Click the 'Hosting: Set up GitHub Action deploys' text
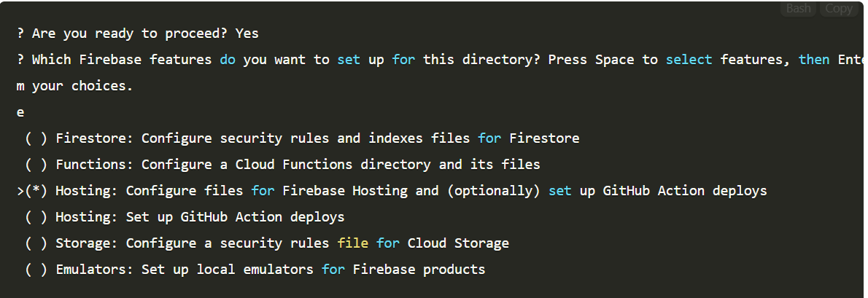868x298 pixels. point(200,217)
